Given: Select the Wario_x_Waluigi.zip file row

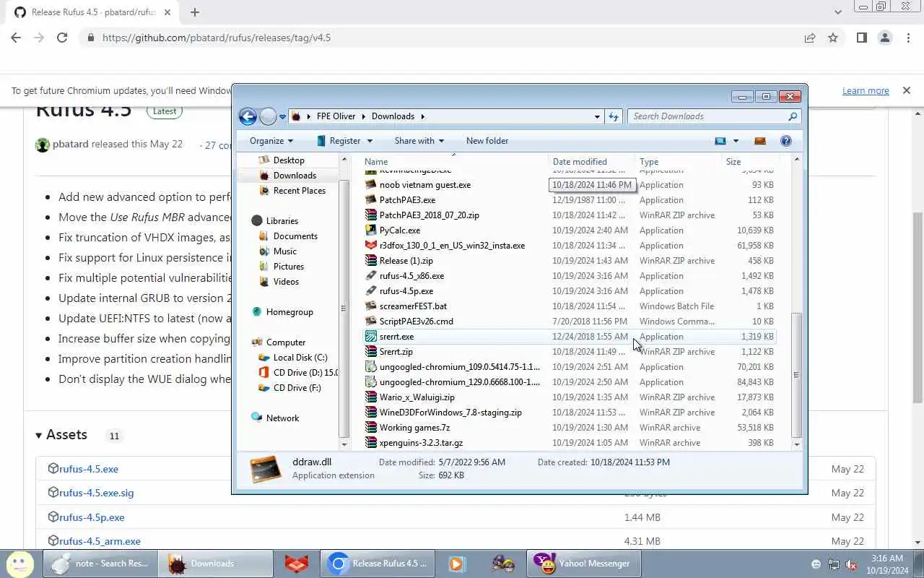Looking at the screenshot, I should click(x=569, y=397).
